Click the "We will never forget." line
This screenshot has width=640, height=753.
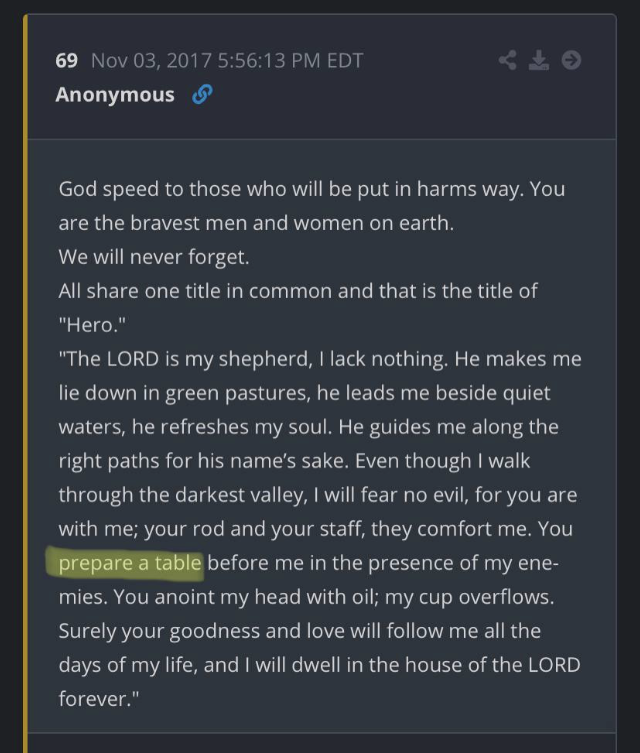pyautogui.click(x=154, y=257)
